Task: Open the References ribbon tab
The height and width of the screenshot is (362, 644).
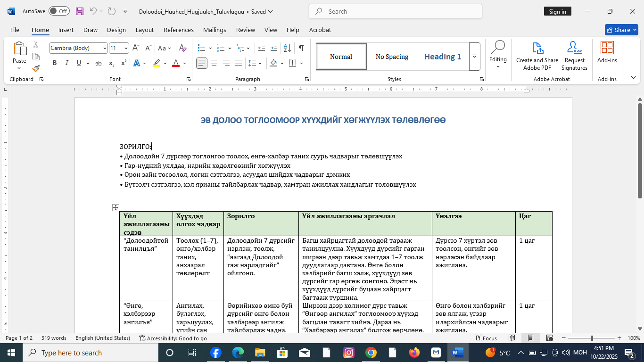Action: click(178, 30)
